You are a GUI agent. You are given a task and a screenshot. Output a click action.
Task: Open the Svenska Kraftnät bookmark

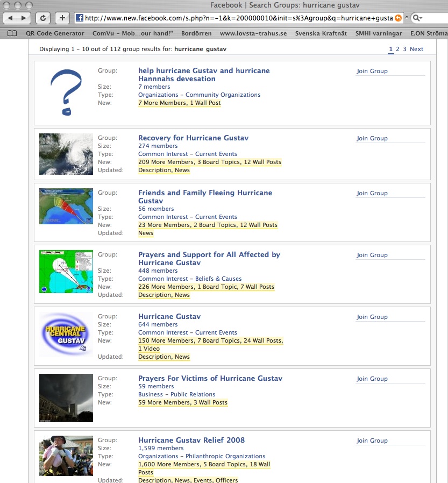click(x=321, y=33)
